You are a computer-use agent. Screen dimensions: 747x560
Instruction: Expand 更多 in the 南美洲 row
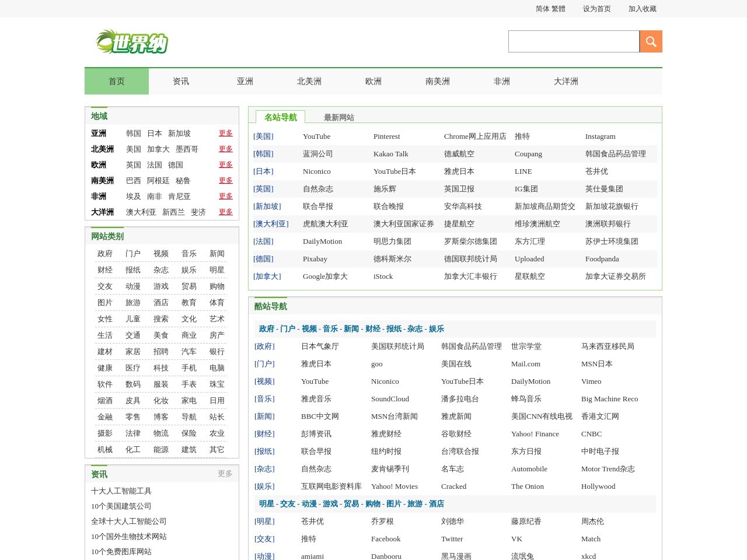click(x=226, y=180)
